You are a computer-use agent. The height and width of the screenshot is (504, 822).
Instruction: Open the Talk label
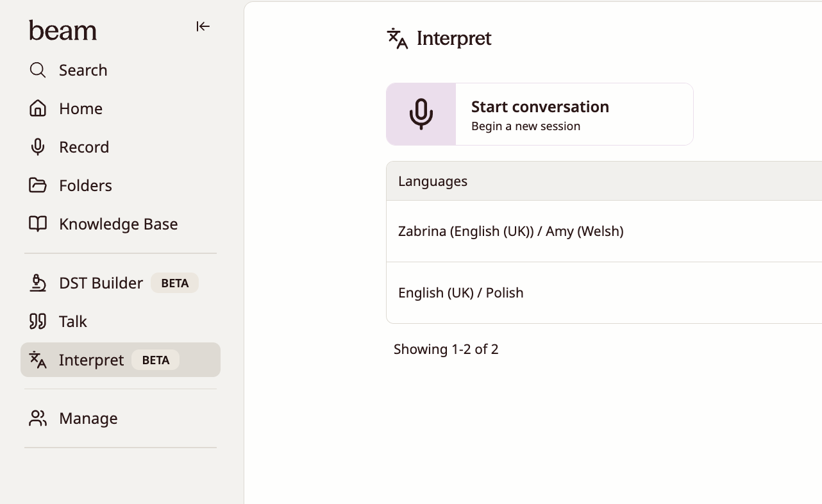[x=73, y=321]
